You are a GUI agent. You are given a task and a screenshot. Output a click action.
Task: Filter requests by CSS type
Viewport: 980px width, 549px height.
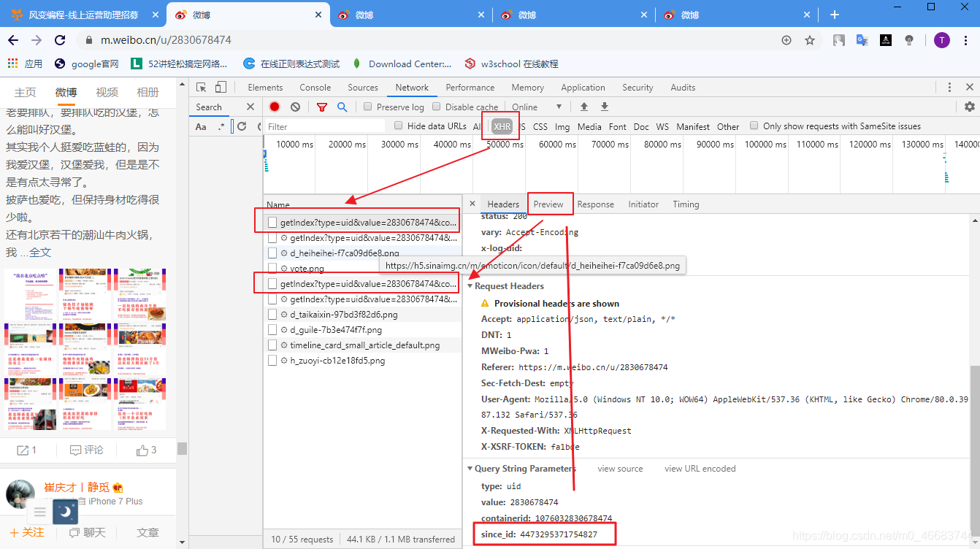coord(540,126)
